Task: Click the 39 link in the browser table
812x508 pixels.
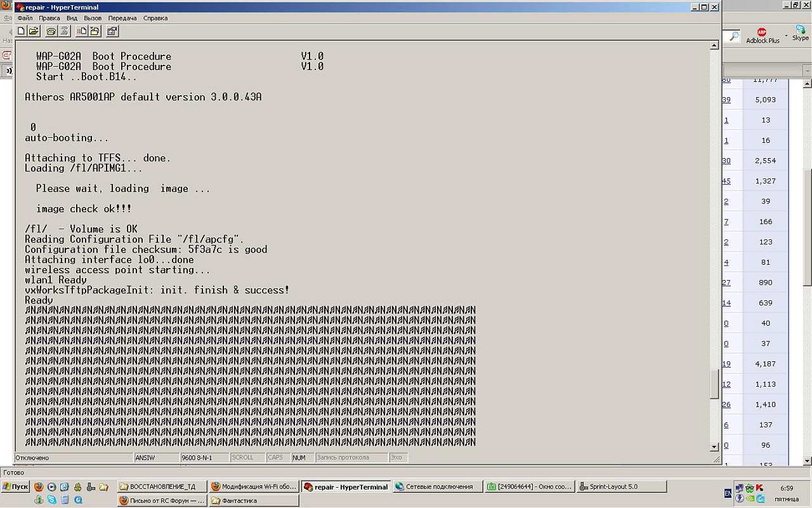Action: point(726,100)
